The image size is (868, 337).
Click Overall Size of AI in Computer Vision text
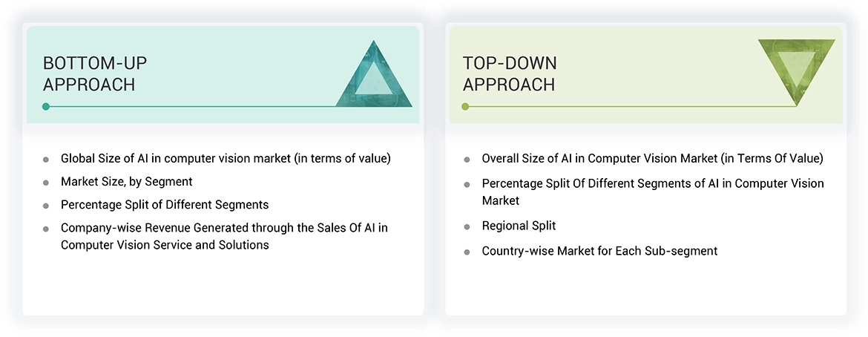point(652,158)
